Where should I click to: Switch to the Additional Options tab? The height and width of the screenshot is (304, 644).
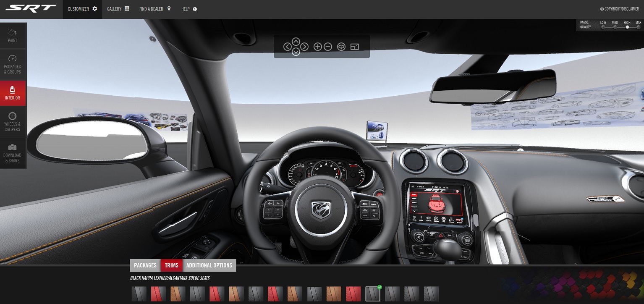coord(209,265)
